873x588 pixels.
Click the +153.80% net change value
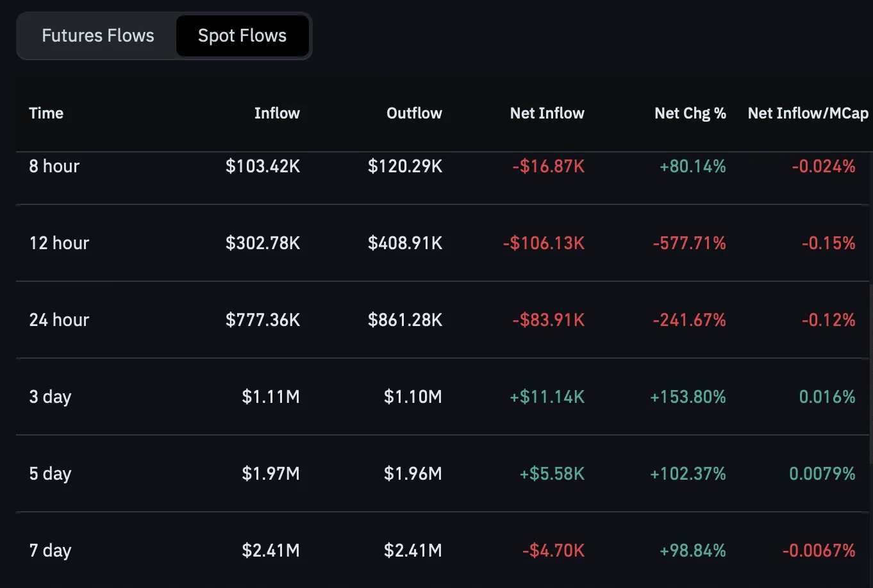click(x=688, y=397)
